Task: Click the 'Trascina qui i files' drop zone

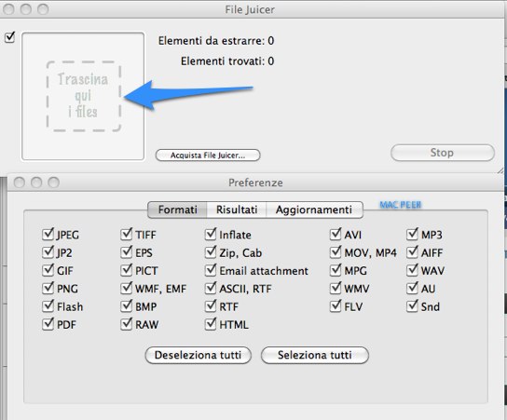Action: coord(83,96)
